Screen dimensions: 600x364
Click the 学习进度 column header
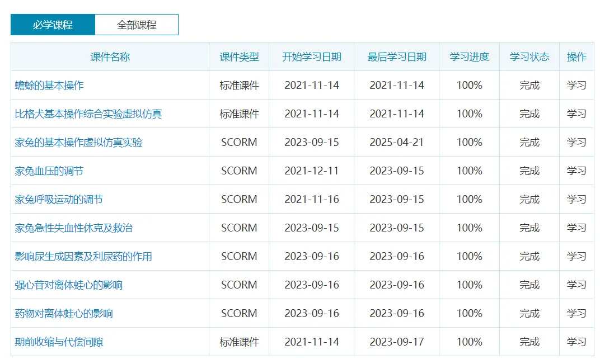[x=469, y=56]
